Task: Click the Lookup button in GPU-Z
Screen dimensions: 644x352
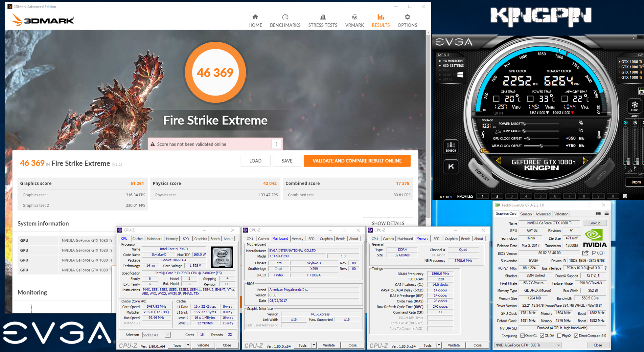Action: click(595, 223)
